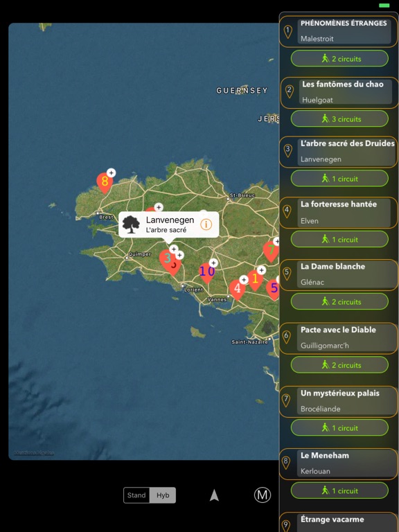Open 3 circuits under Huelgoat
The height and width of the screenshot is (532, 399).
coord(339,118)
